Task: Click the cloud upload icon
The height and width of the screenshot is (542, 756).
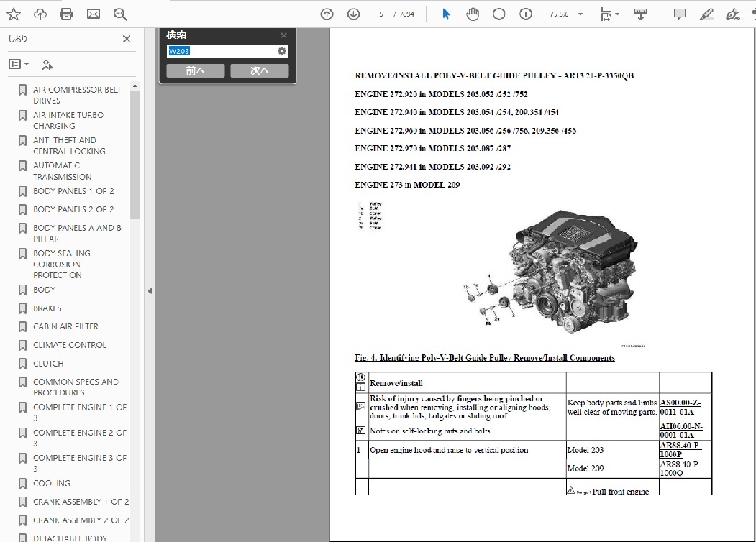Action: pos(40,14)
